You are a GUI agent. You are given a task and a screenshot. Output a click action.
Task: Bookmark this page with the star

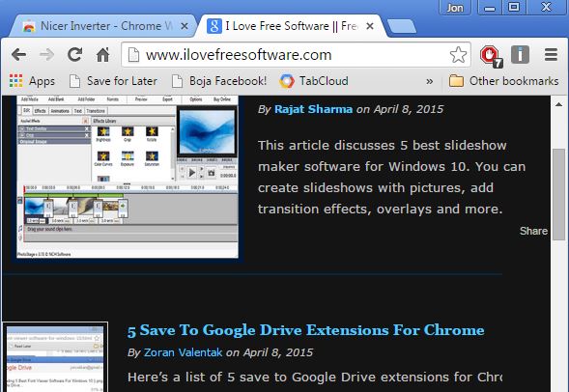pos(458,55)
